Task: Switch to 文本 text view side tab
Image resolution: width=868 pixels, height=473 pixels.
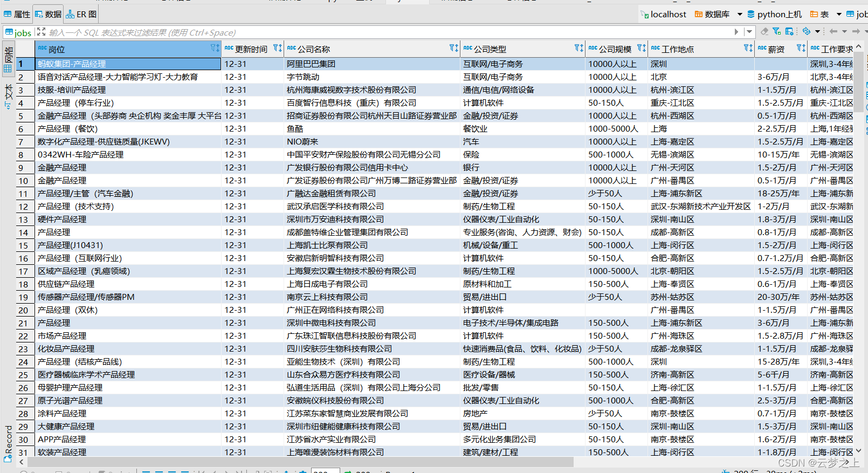Action: pos(8,95)
